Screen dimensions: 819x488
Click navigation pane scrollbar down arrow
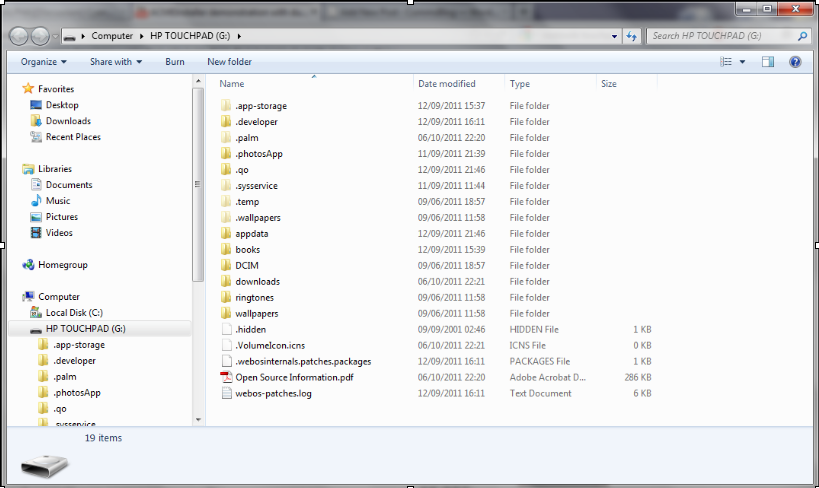[x=198, y=420]
